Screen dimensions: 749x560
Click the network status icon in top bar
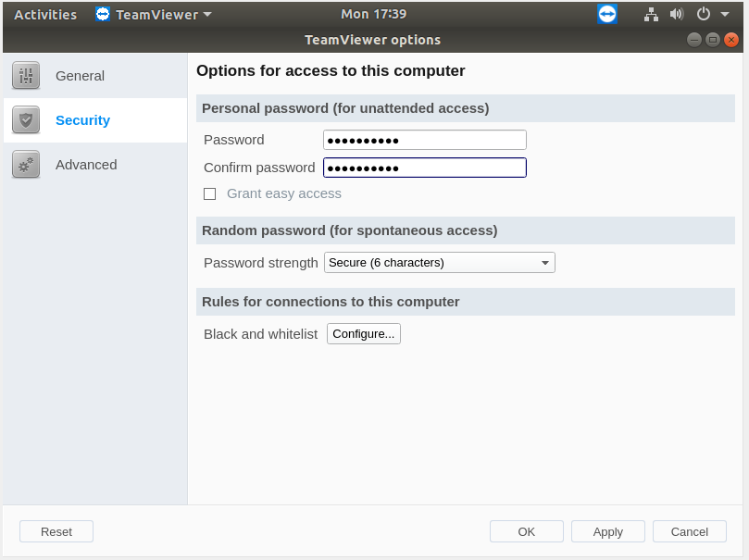click(x=651, y=14)
